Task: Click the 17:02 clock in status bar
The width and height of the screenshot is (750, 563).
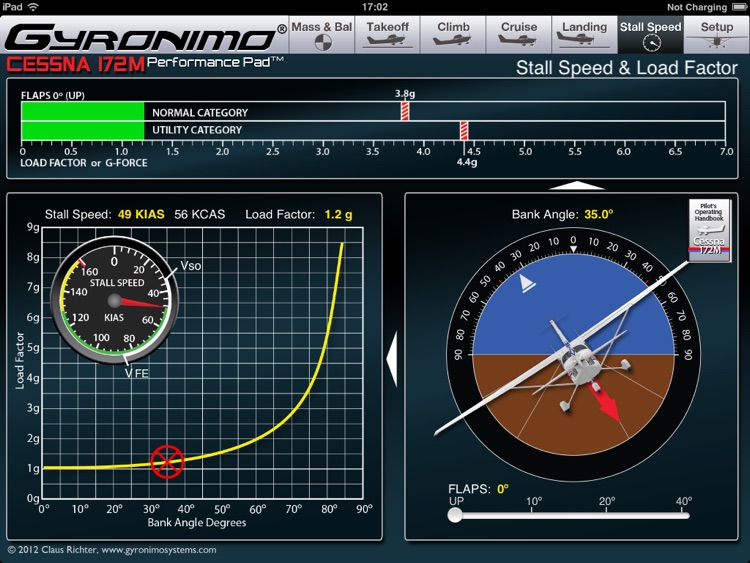Action: coord(375,7)
